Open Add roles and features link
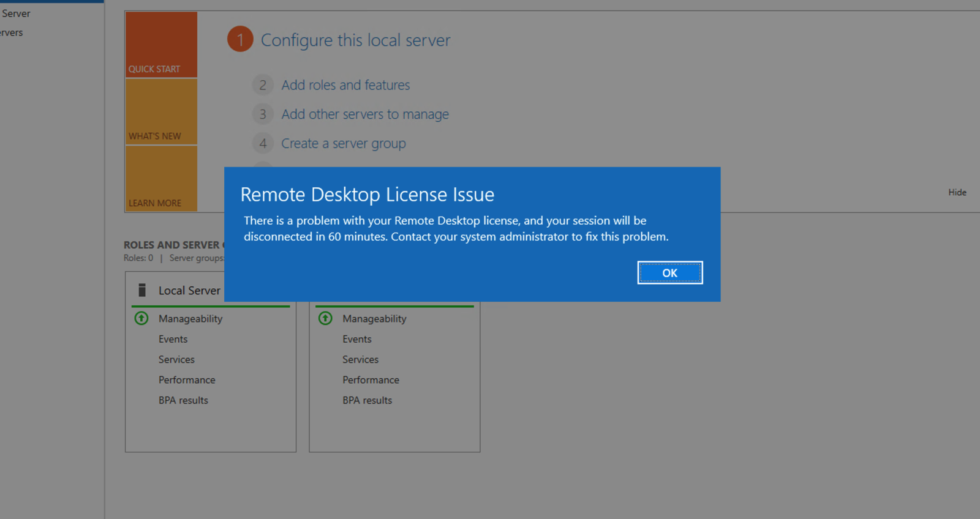Image resolution: width=980 pixels, height=519 pixels. click(345, 85)
